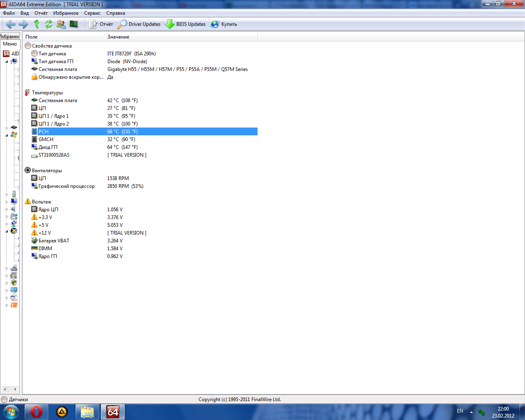Collapse the DirectX tree node
525x420 pixels.
point(7,231)
